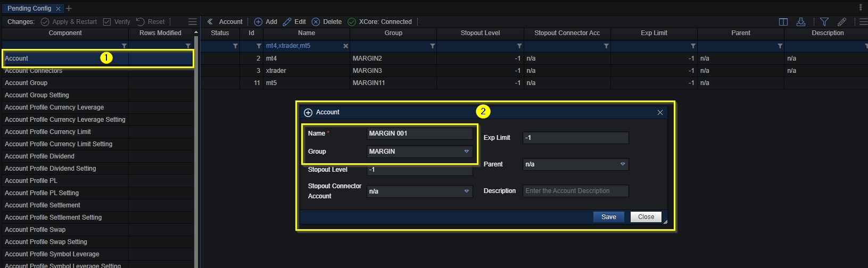
Task: Select the xtrader account row
Action: pos(534,71)
